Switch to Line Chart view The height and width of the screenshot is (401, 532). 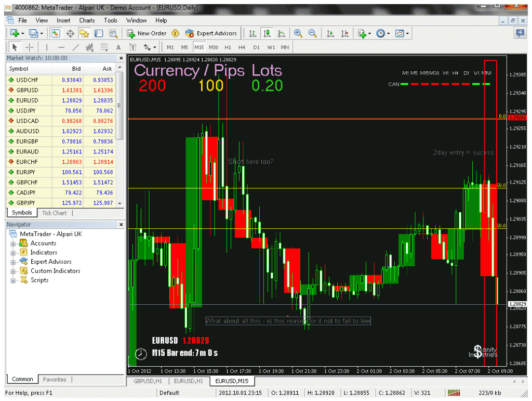point(281,33)
